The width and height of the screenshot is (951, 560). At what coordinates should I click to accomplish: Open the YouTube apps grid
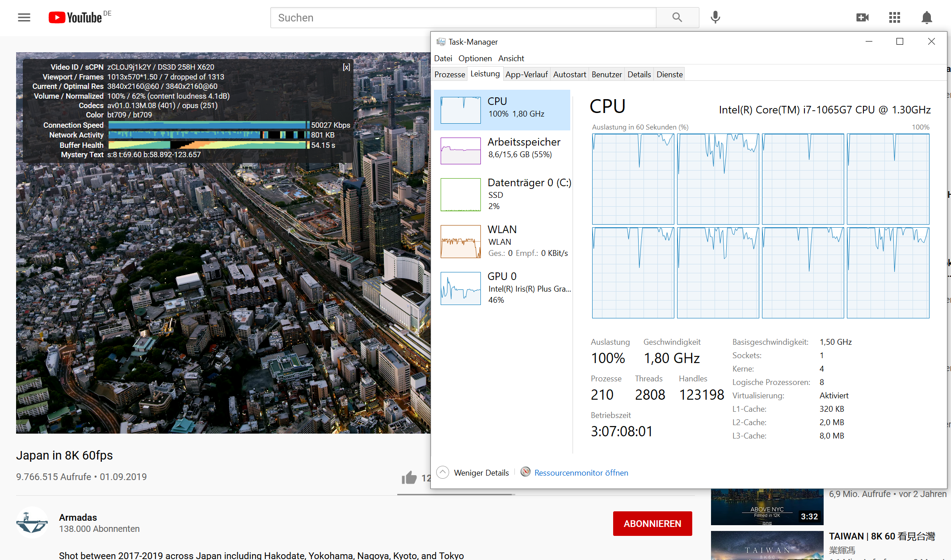(894, 17)
